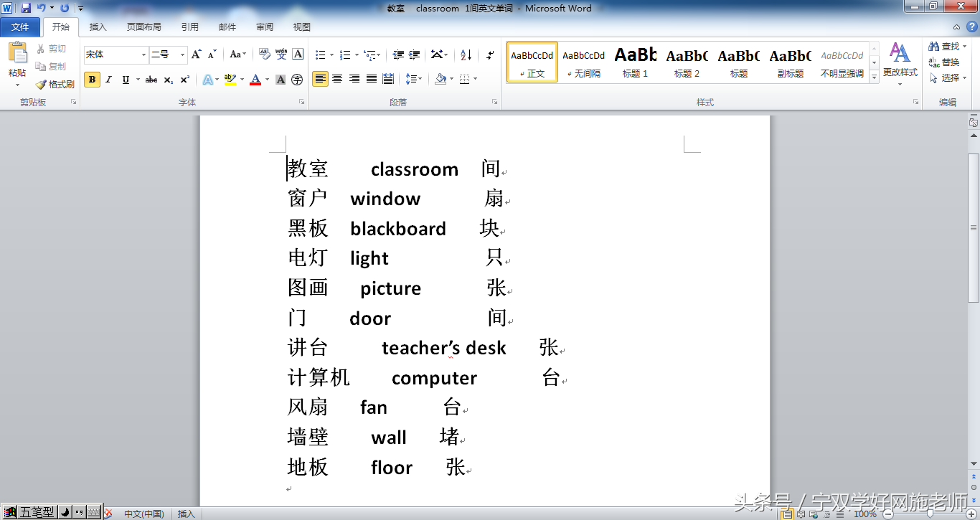980x520 pixels.
Task: Toggle Bold formatting button
Action: 92,80
